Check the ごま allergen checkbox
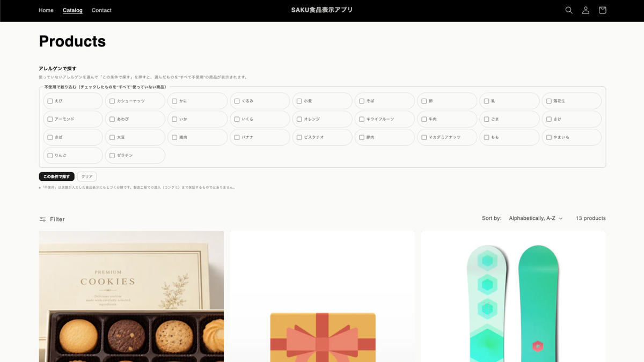Viewport: 644px width, 362px height. click(486, 119)
